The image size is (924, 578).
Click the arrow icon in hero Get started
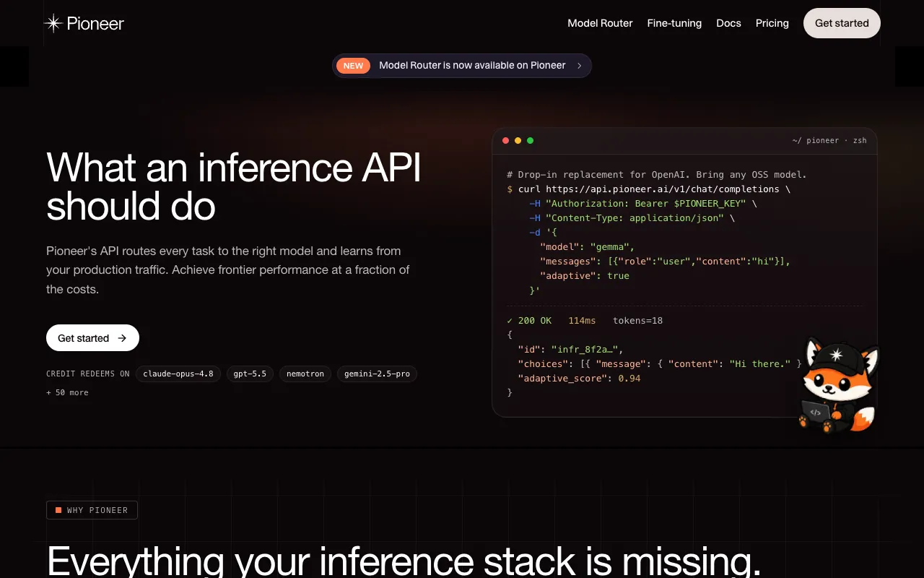[122, 338]
